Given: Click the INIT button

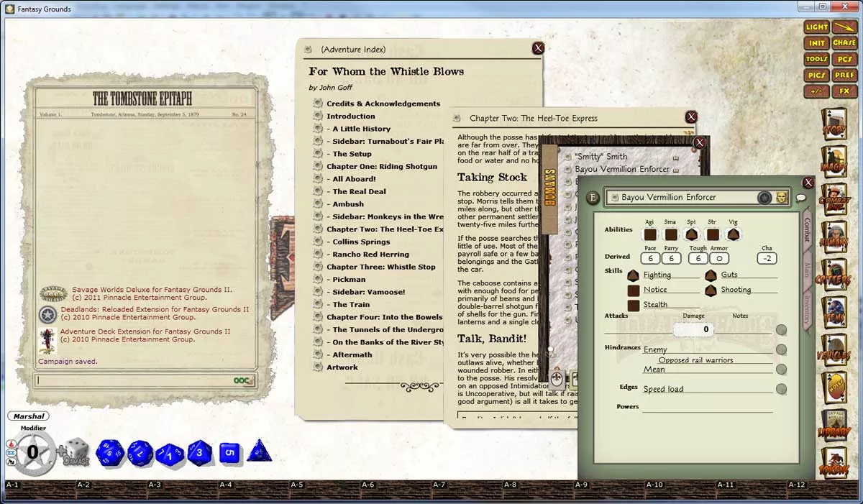Looking at the screenshot, I should pos(816,43).
